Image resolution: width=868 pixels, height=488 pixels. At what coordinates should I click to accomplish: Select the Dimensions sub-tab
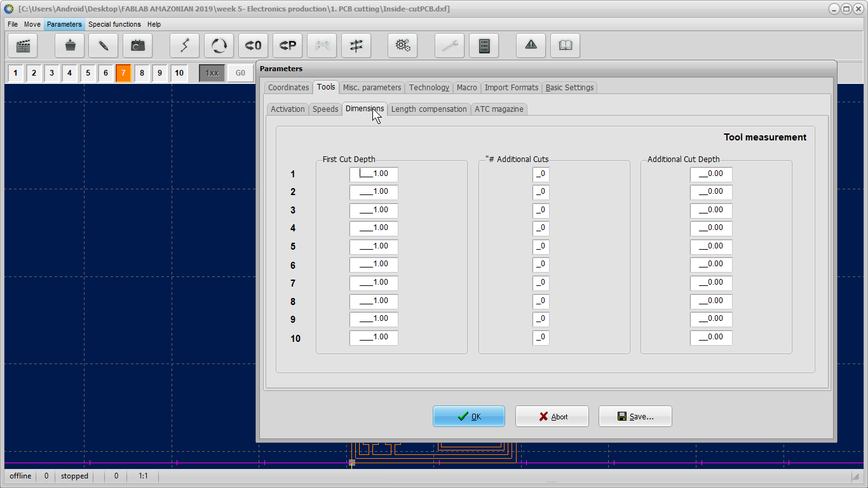[365, 109]
